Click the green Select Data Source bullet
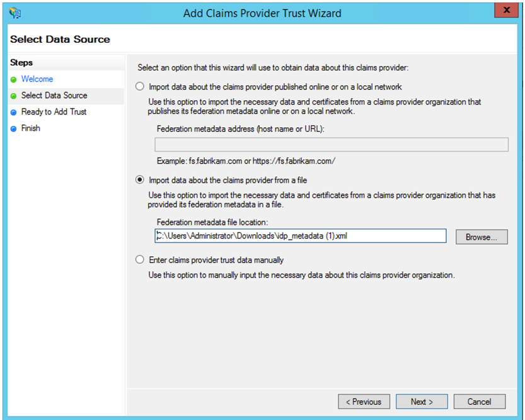This screenshot has width=525, height=420. click(13, 96)
